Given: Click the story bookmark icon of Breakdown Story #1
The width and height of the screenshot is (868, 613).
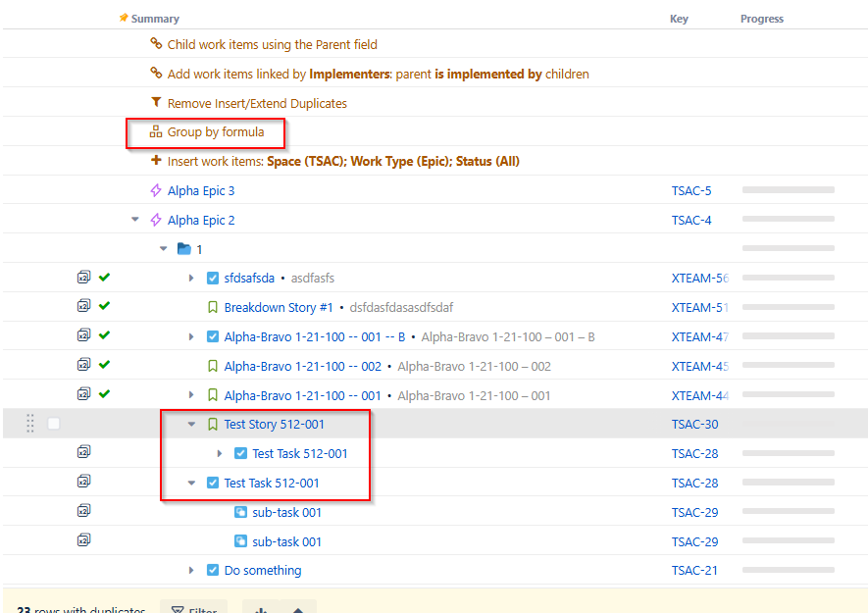Looking at the screenshot, I should (x=213, y=307).
